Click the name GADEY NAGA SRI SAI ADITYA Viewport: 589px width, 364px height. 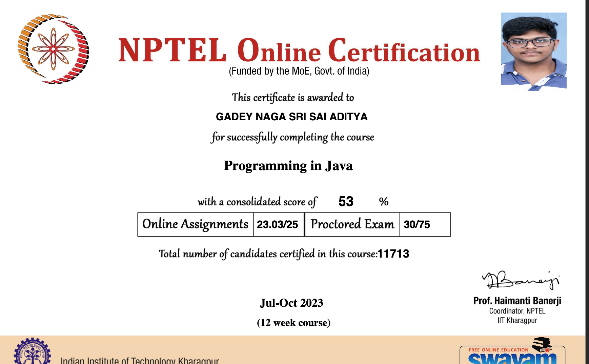[292, 117]
